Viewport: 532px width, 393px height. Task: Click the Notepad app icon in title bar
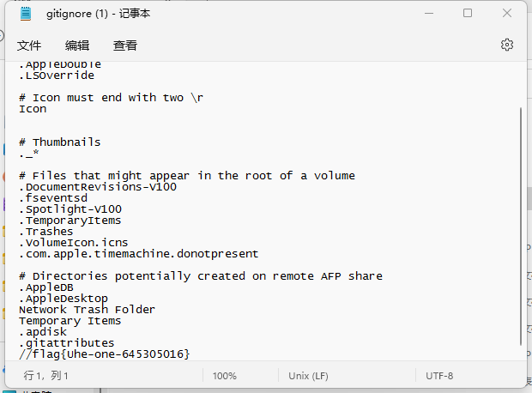[x=25, y=14]
